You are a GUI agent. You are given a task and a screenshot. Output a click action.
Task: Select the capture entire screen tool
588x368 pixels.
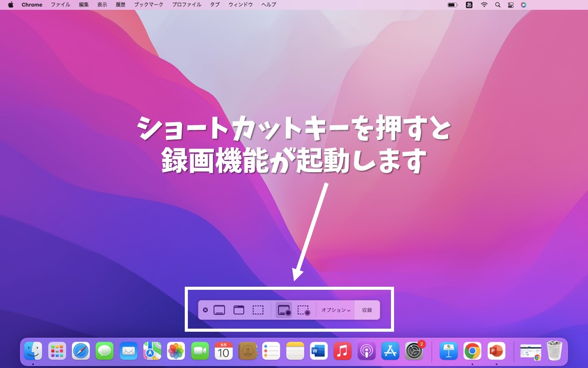(x=219, y=310)
